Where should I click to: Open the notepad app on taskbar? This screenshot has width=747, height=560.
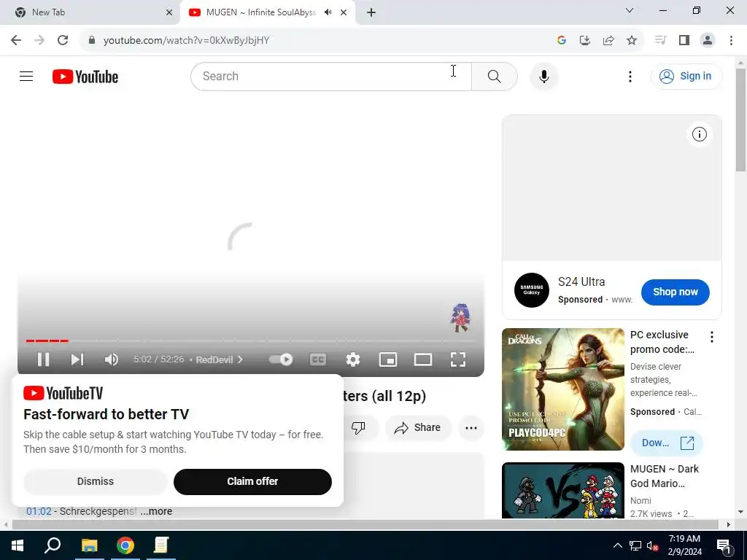161,545
